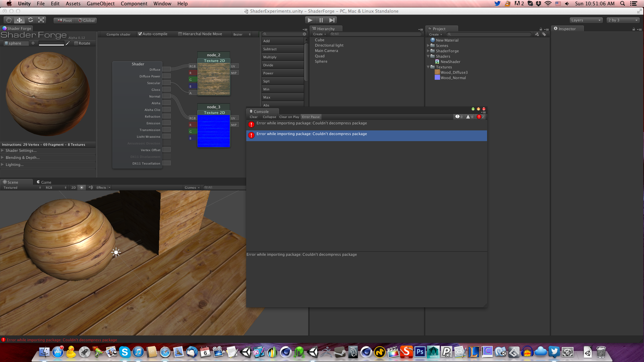The width and height of the screenshot is (644, 362).
Task: Expand the Scenes folder
Action: (428, 46)
